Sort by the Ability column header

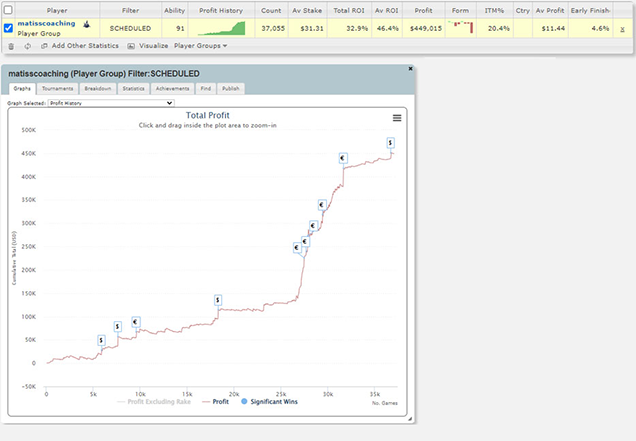tap(174, 10)
